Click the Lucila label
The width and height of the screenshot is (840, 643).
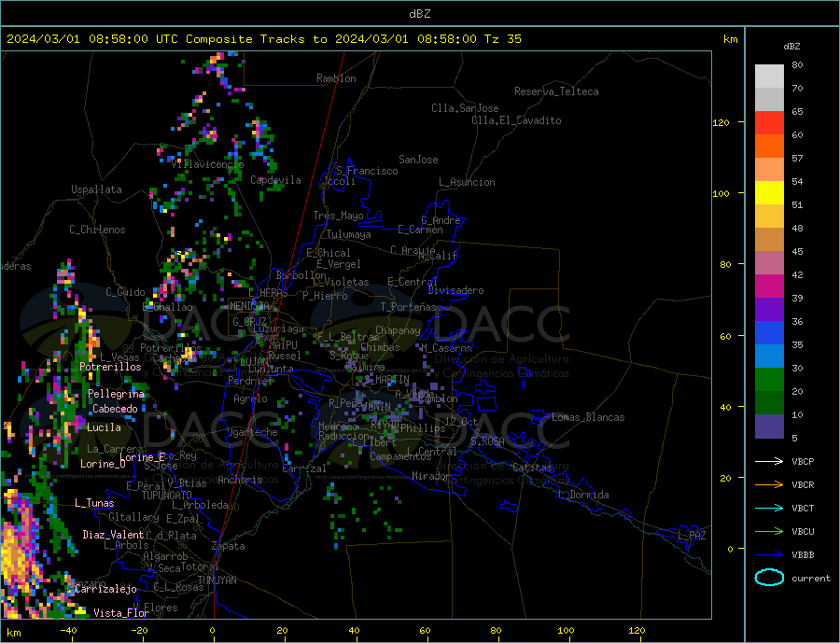coord(104,427)
